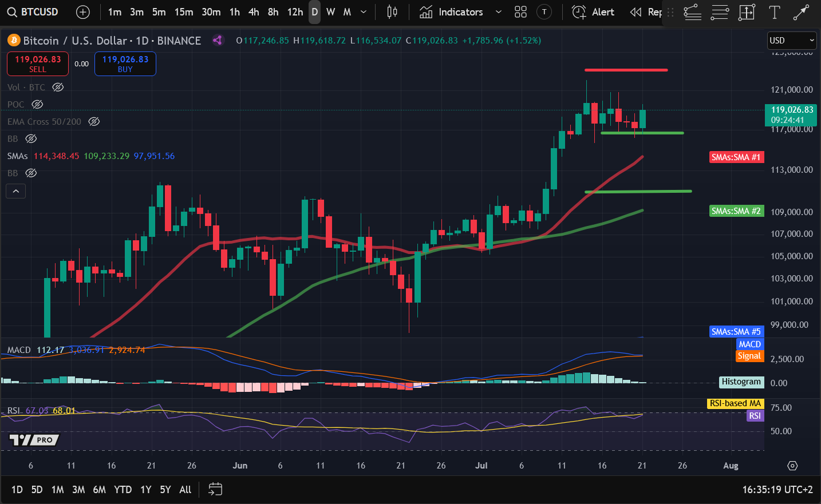Set range to 6M
This screenshot has width=821, height=504.
tap(100, 490)
